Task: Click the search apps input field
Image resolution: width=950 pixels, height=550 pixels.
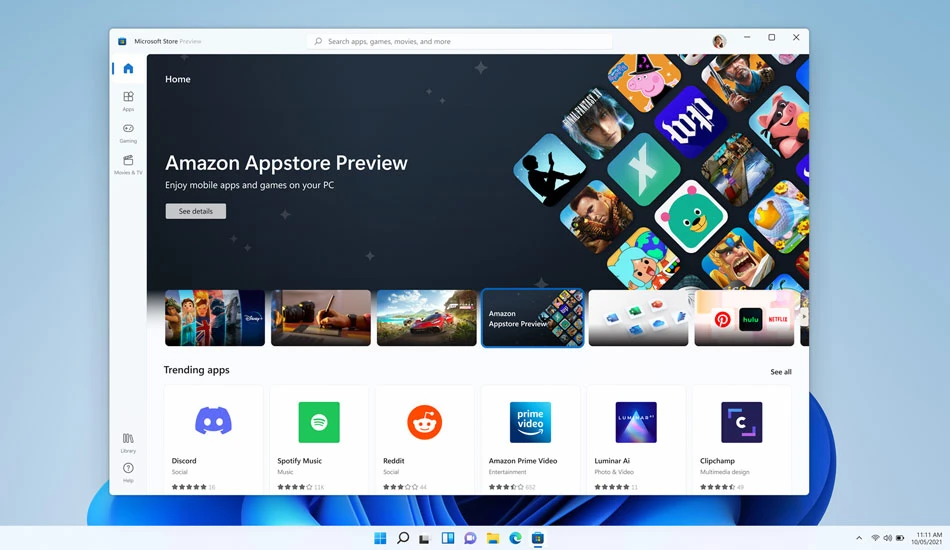Action: pyautogui.click(x=459, y=41)
